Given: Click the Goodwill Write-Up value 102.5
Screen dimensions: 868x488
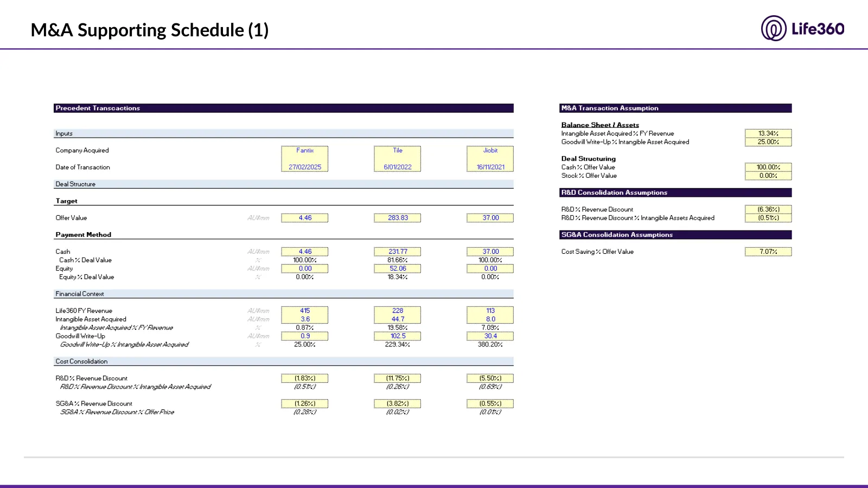Looking at the screenshot, I should tap(398, 336).
